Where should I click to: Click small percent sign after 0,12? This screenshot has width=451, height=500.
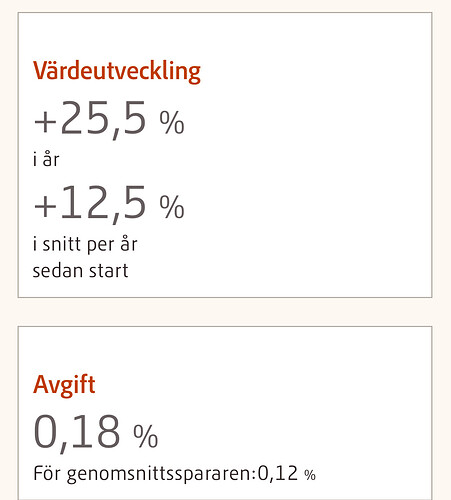pos(310,475)
